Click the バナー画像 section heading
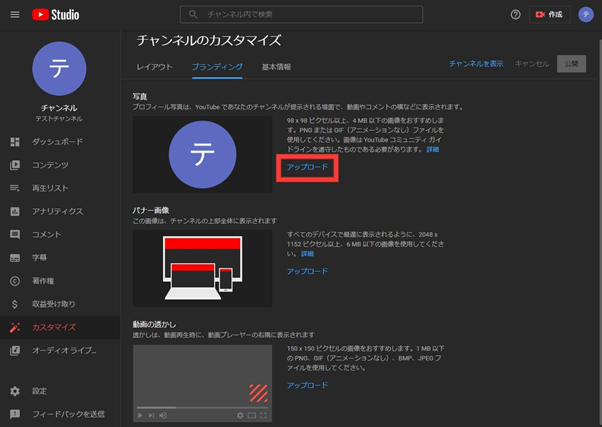This screenshot has height=427, width=602. pos(151,210)
